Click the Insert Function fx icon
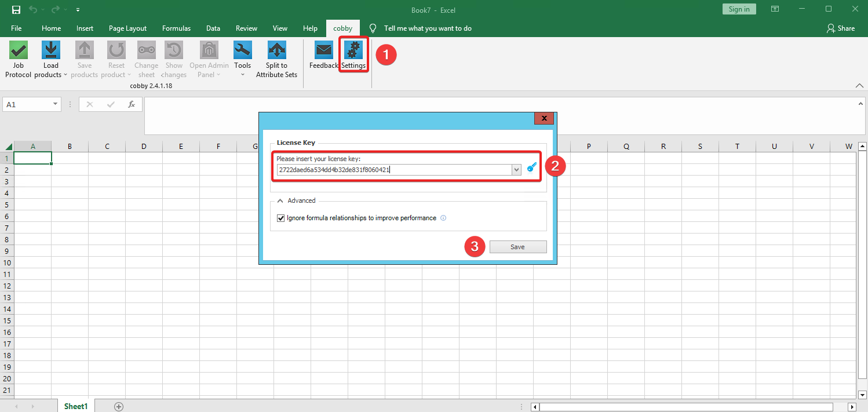 point(132,104)
